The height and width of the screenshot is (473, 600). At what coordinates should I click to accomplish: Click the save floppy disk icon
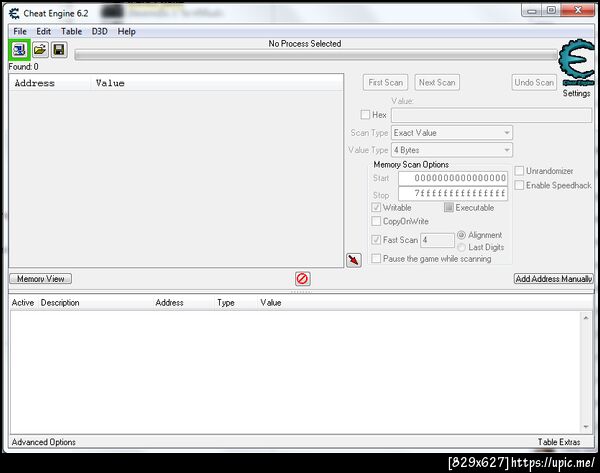(x=59, y=50)
